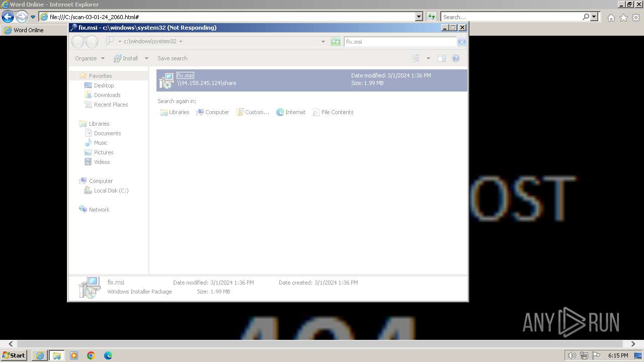Click the IE refresh page icon
644x362 pixels.
pos(432,17)
